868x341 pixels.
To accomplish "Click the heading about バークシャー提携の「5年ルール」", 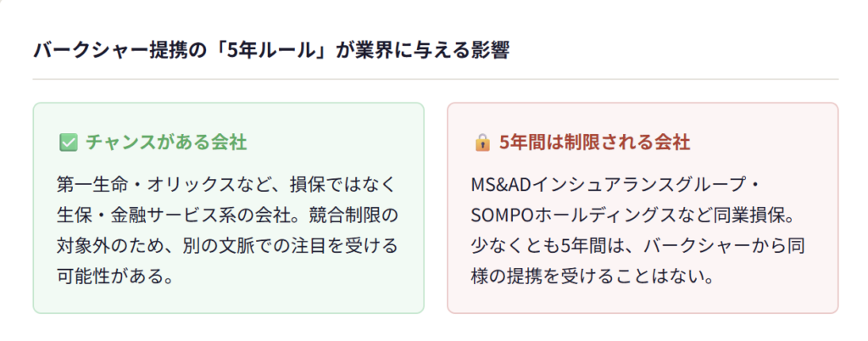I will tap(271, 50).
